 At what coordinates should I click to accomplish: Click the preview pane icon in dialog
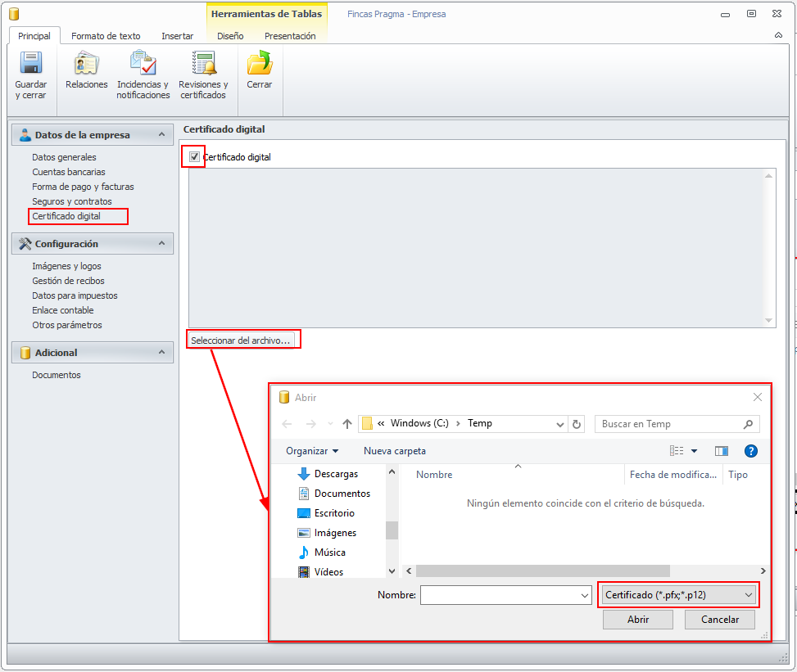point(722,451)
